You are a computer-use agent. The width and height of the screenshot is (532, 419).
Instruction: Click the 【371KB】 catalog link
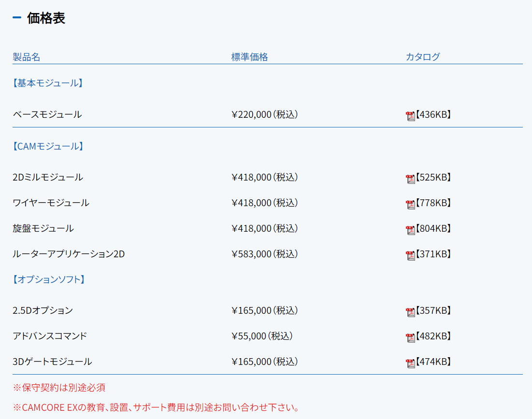(x=433, y=254)
